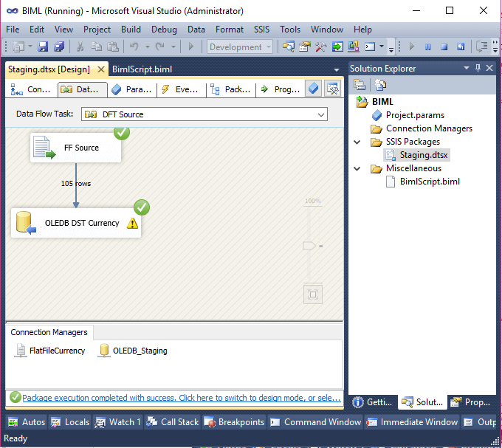Click the Redo arrow icon
The image size is (502, 448).
click(159, 46)
